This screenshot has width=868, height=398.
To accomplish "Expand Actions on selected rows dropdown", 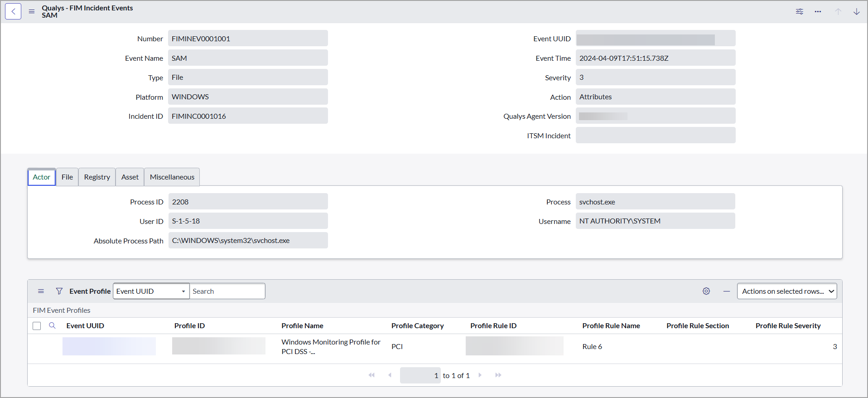I will [786, 291].
